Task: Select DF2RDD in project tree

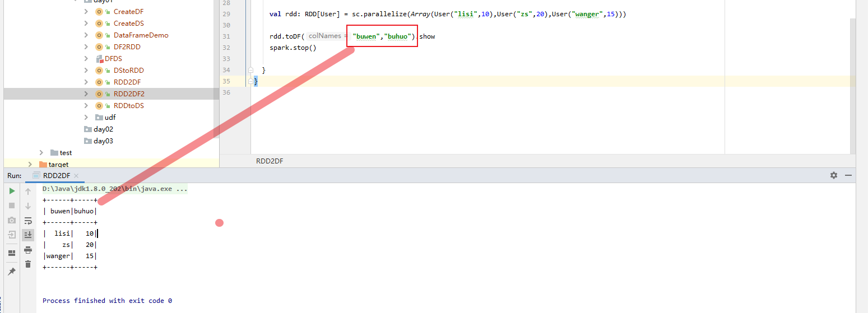Action: [127, 46]
